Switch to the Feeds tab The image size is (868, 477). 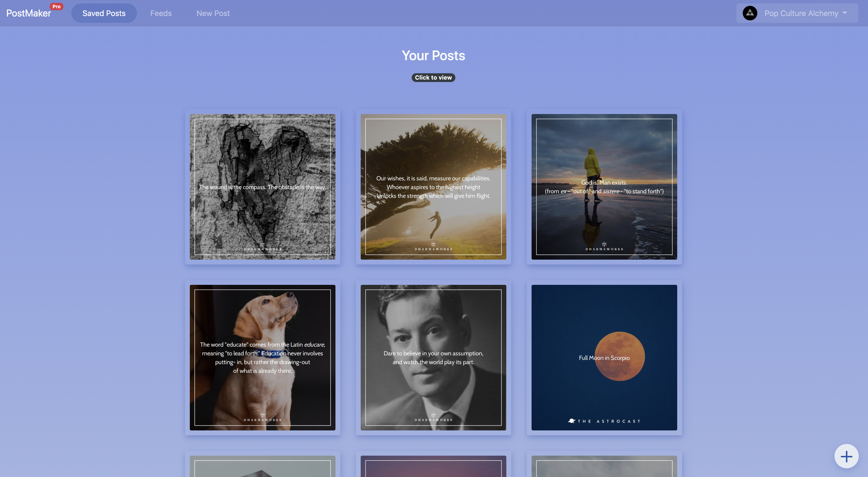161,13
